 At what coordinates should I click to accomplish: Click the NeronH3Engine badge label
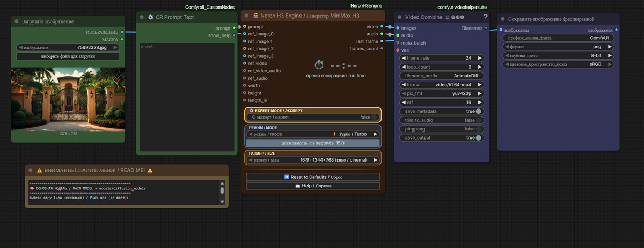point(366,5)
